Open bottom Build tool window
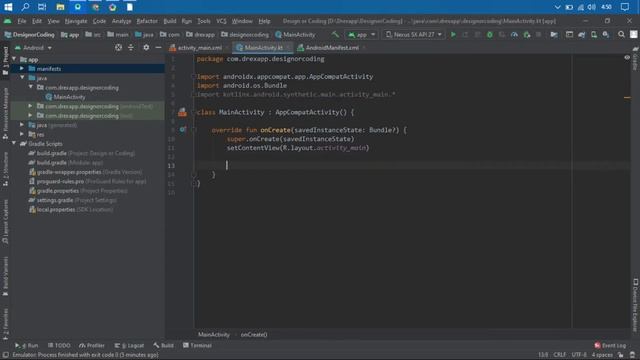Screen dimensions: 640x360 pos(164,346)
